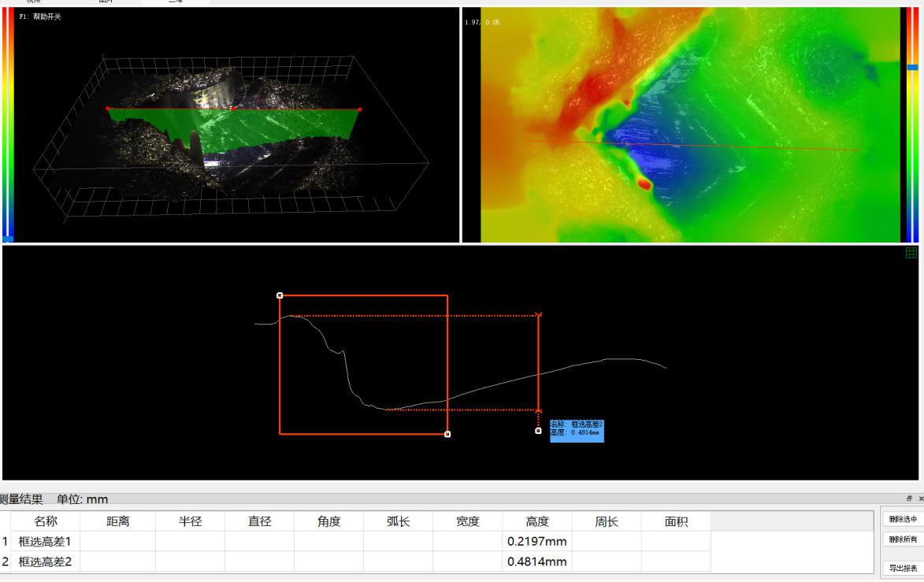Screen dimensions: 924x582
Task: Click the green grid icon in profile panel
Action: pyautogui.click(x=911, y=253)
